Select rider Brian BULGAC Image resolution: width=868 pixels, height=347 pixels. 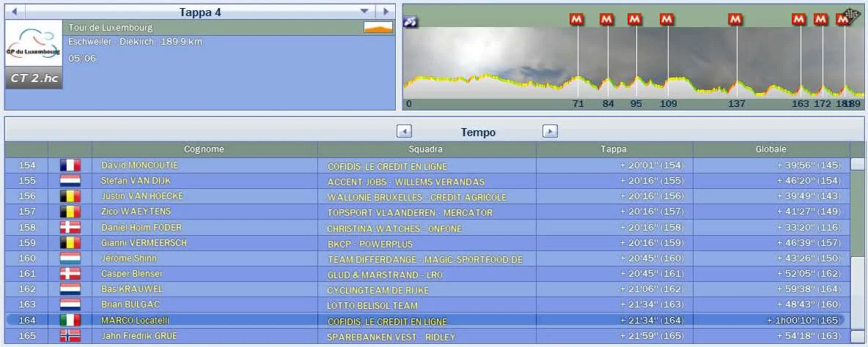(130, 305)
